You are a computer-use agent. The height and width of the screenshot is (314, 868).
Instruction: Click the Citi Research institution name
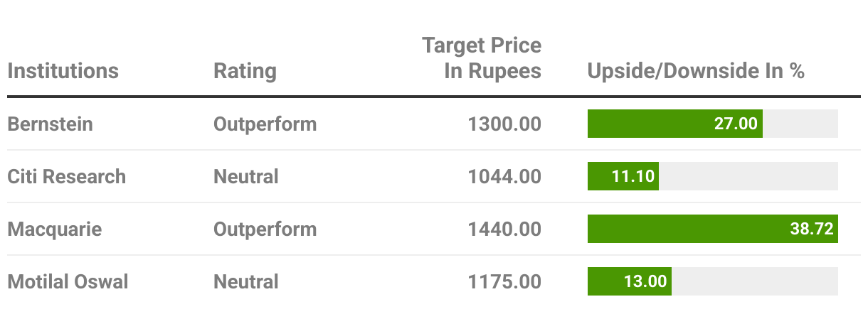point(66,176)
